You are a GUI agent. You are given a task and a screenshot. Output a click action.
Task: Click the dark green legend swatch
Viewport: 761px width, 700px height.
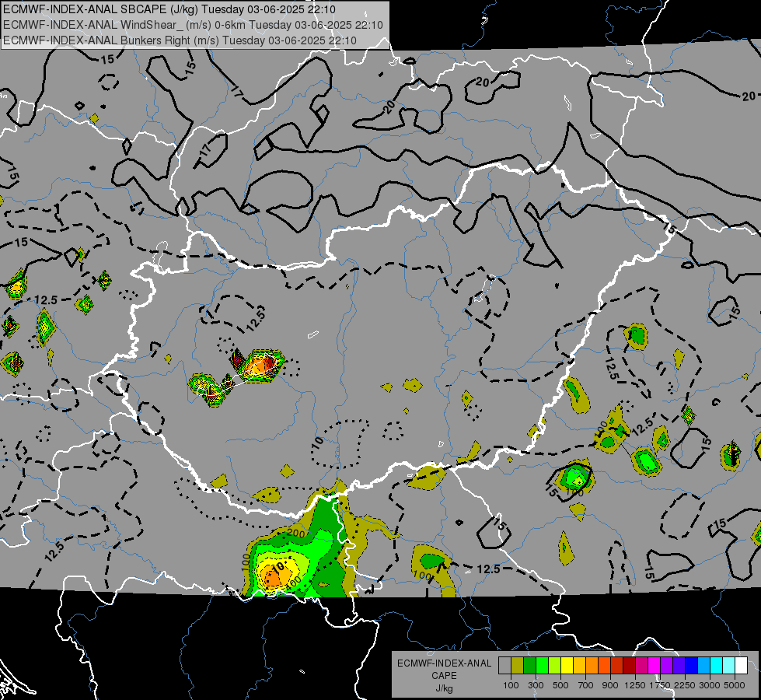[529, 666]
